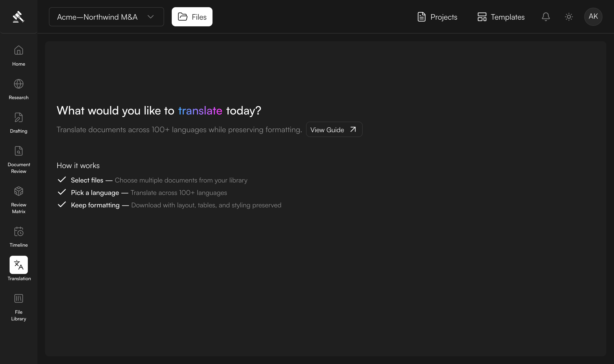Click the gradient 'translate' word in heading
Image resolution: width=614 pixels, height=364 pixels.
point(200,111)
